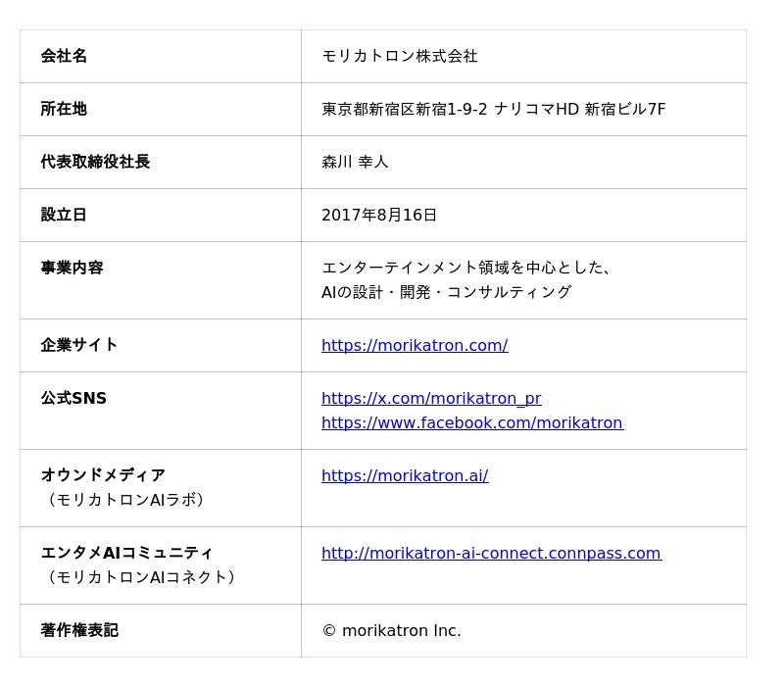This screenshot has height=687, width=784.
Task: Click the founding date 2017年8月16日
Action: click(379, 215)
